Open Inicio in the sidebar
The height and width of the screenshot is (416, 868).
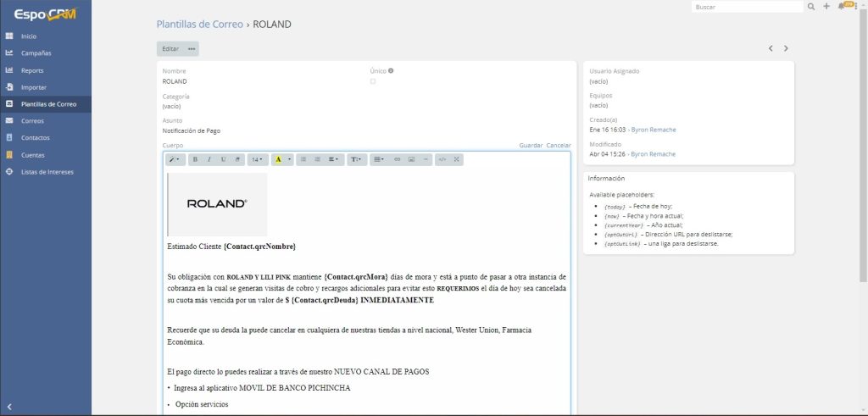[x=46, y=36]
